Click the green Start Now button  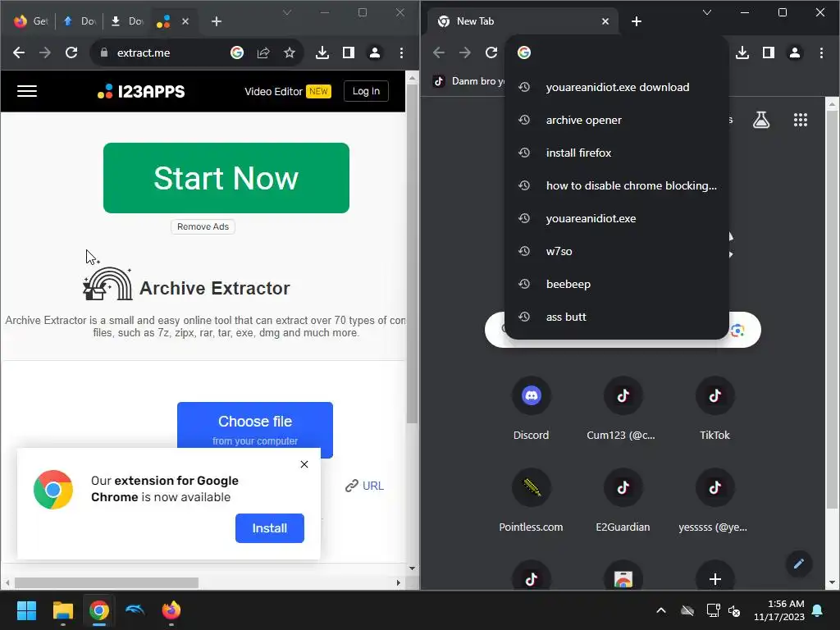tap(226, 178)
